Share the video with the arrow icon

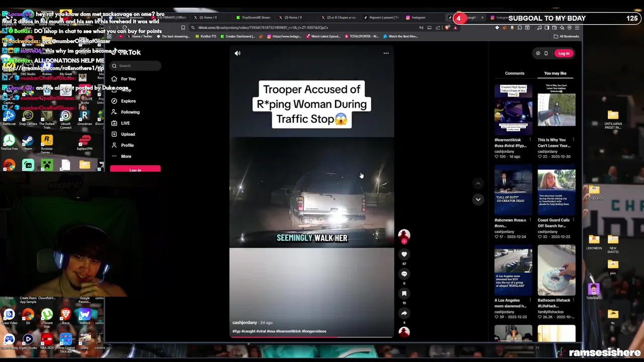point(404,313)
